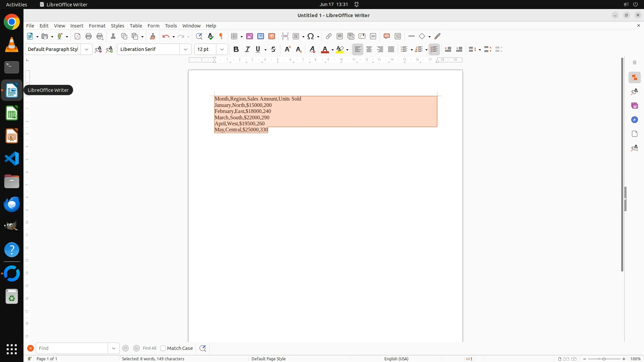Click the Export as PDF icon

click(77, 36)
